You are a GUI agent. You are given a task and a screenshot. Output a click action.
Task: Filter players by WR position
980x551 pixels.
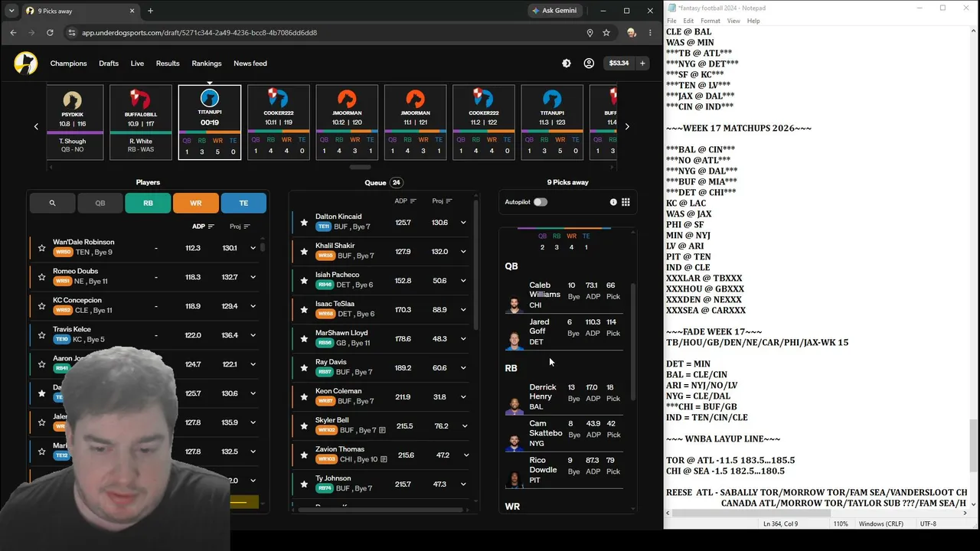196,203
